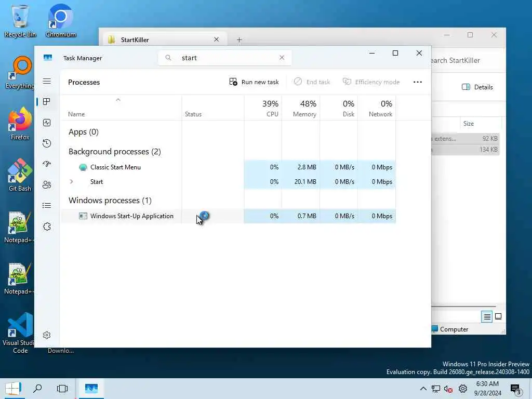Viewport: 532px width, 399px height.
Task: Select the 92 KB file row in StartKiller
Action: click(x=465, y=138)
